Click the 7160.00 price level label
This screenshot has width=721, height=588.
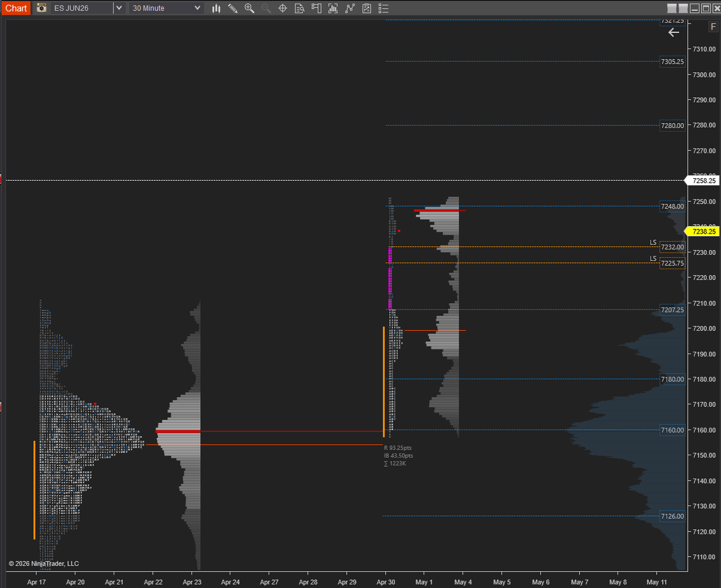tap(672, 430)
